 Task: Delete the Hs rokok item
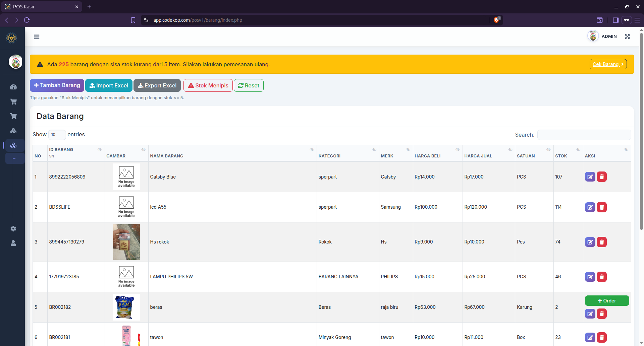602,242
